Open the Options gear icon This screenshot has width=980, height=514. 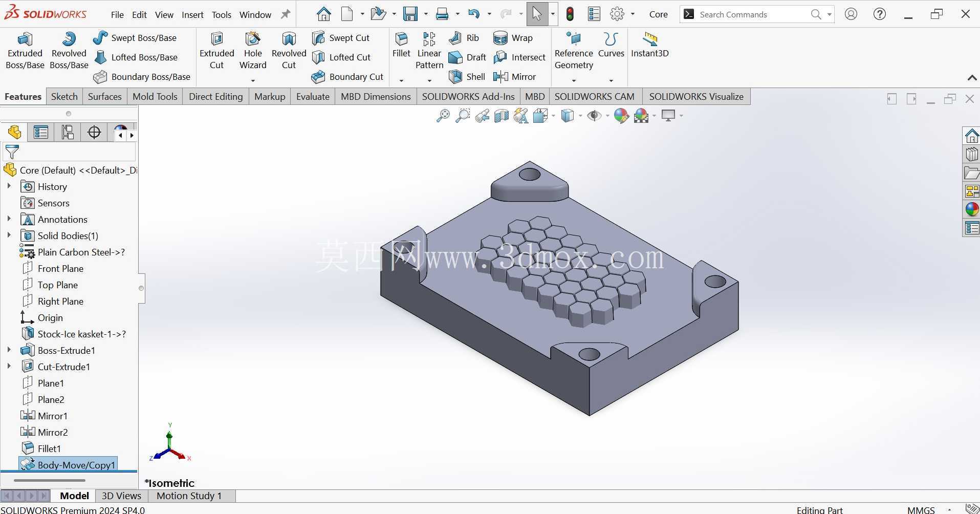coord(617,14)
